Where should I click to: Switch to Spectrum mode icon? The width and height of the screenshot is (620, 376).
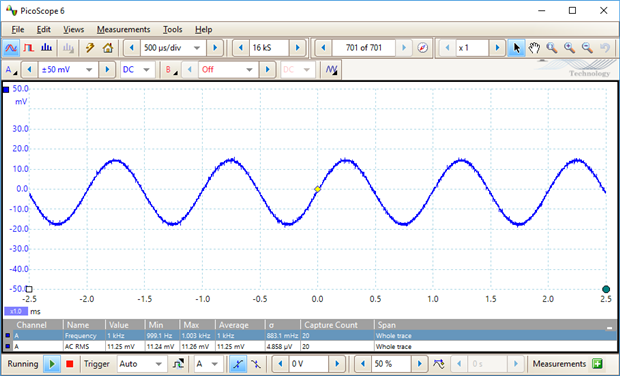pyautogui.click(x=46, y=48)
